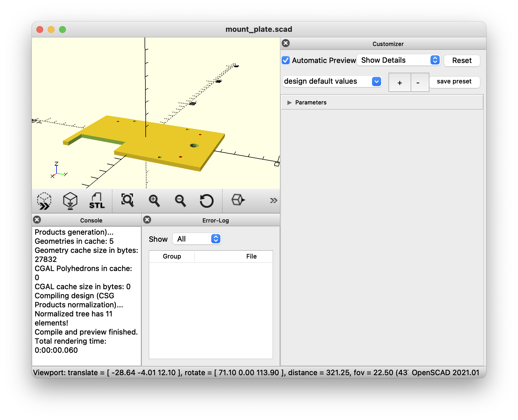Reset the 3D view
The height and width of the screenshot is (420, 518).
click(x=206, y=201)
